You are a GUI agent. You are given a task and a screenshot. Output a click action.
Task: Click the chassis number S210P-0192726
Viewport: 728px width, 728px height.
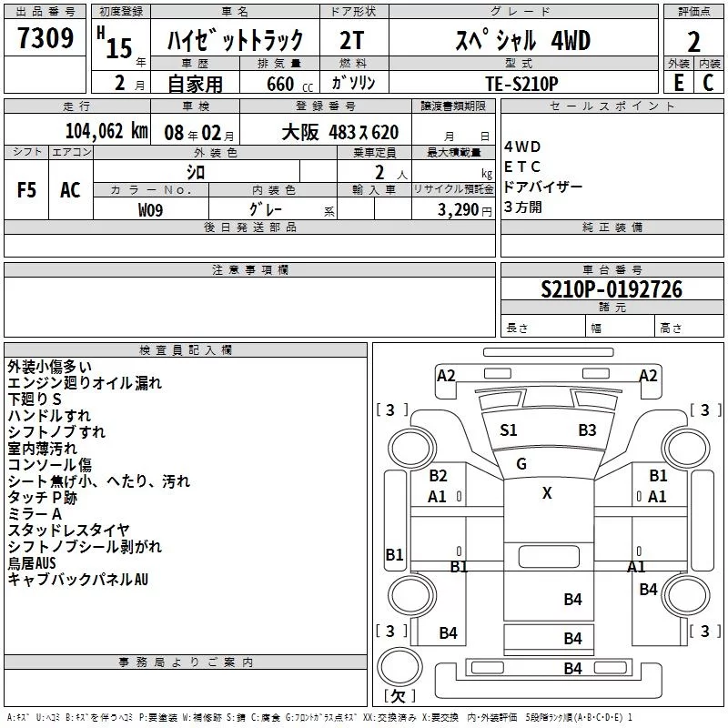point(612,289)
